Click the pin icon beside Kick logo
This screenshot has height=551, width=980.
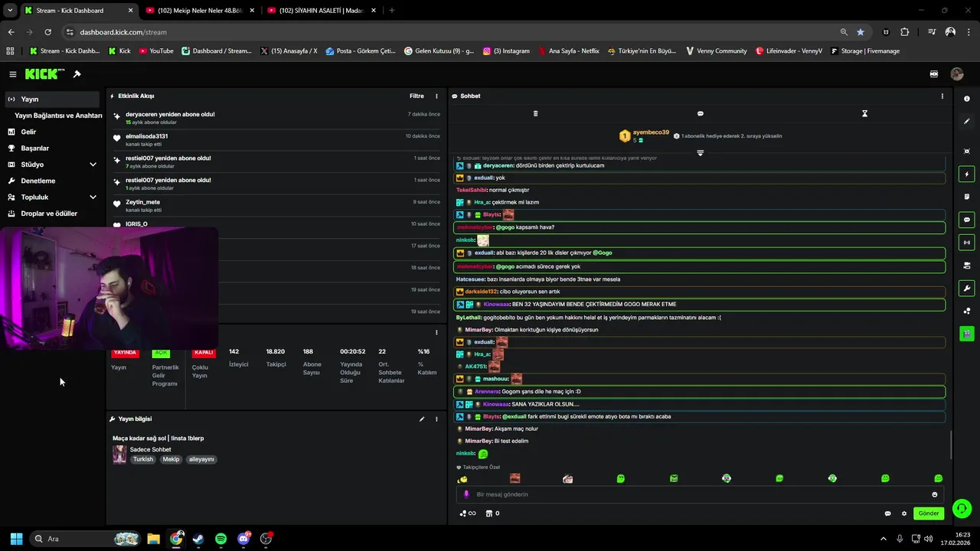click(x=77, y=74)
